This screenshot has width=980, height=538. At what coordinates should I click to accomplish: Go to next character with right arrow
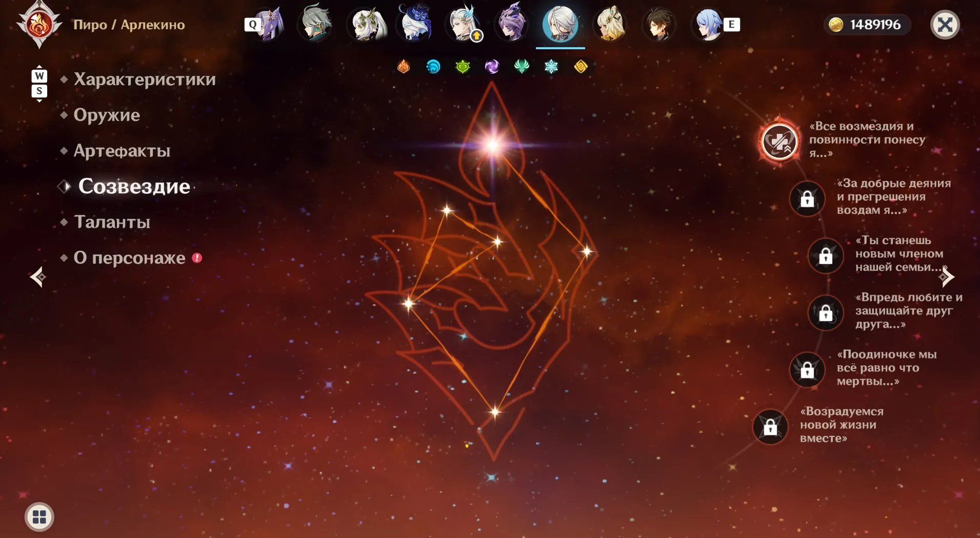click(x=947, y=277)
